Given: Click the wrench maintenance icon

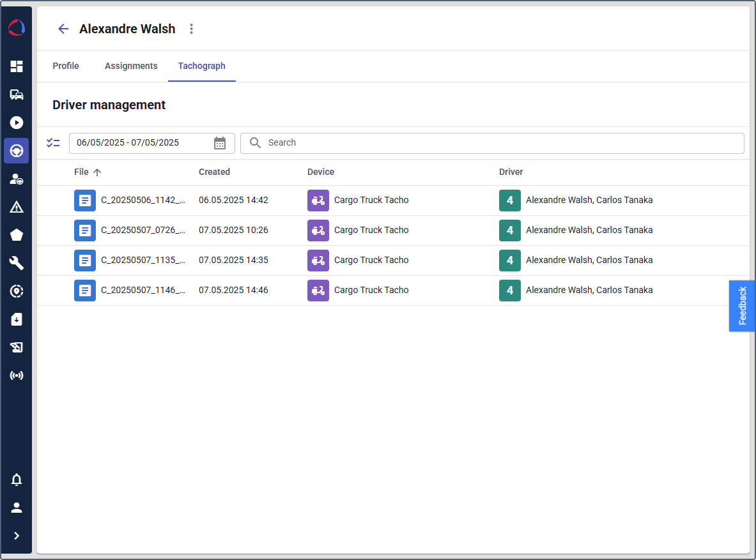Looking at the screenshot, I should (17, 263).
